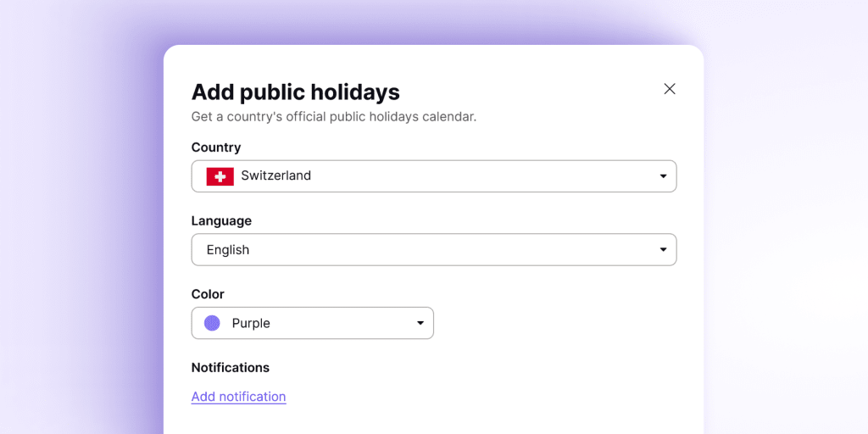Click the "Add public holidays" title
Image resolution: width=868 pixels, height=434 pixels.
click(x=295, y=92)
